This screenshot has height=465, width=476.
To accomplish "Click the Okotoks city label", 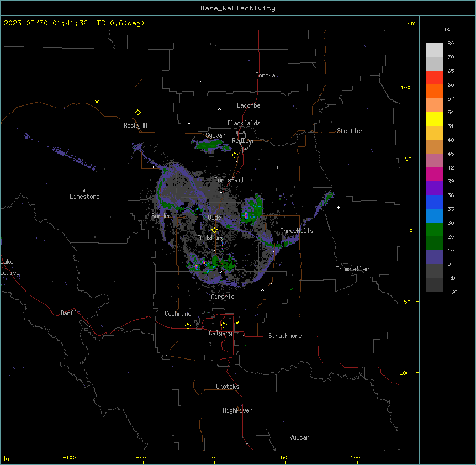I will [228, 387].
